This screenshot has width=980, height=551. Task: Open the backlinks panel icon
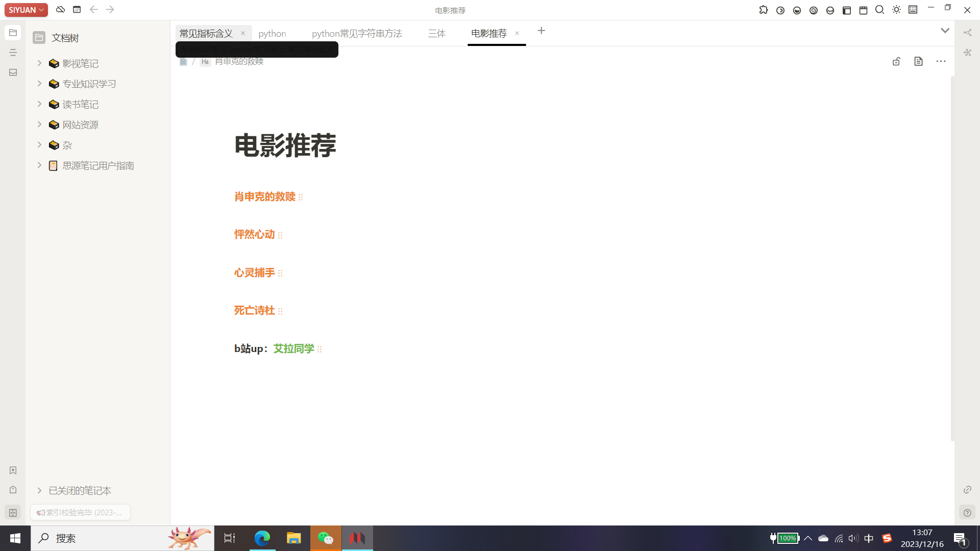point(967,490)
